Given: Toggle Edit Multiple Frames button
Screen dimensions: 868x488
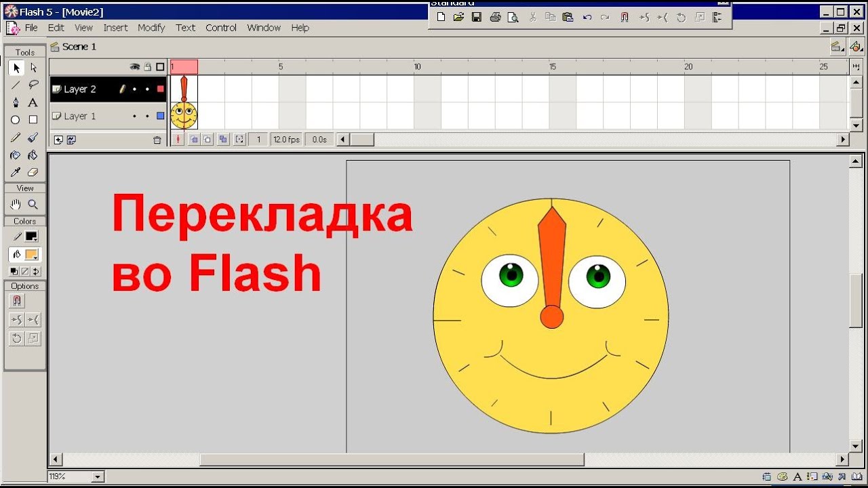Looking at the screenshot, I should coord(223,140).
